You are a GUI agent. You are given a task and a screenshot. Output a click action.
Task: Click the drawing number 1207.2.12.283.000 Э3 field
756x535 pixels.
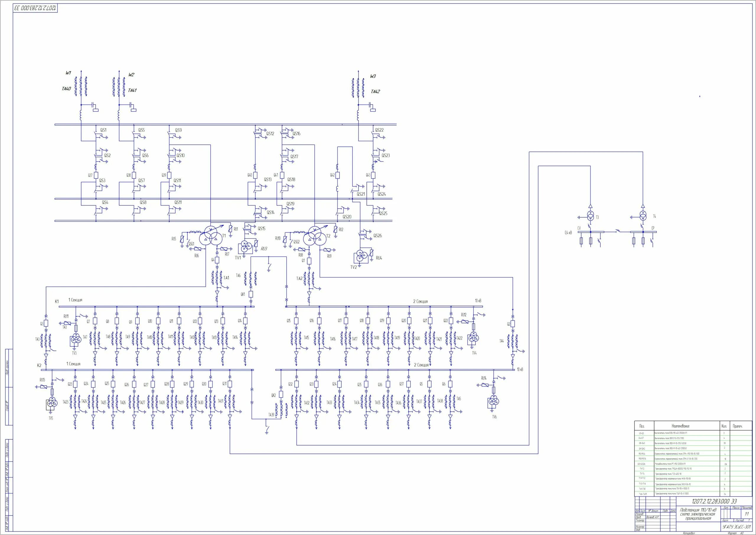click(714, 501)
